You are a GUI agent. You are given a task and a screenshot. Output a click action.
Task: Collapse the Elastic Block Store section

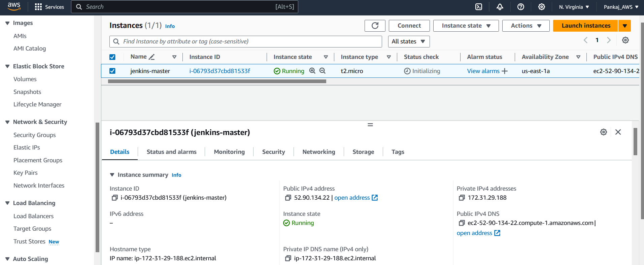click(x=7, y=66)
